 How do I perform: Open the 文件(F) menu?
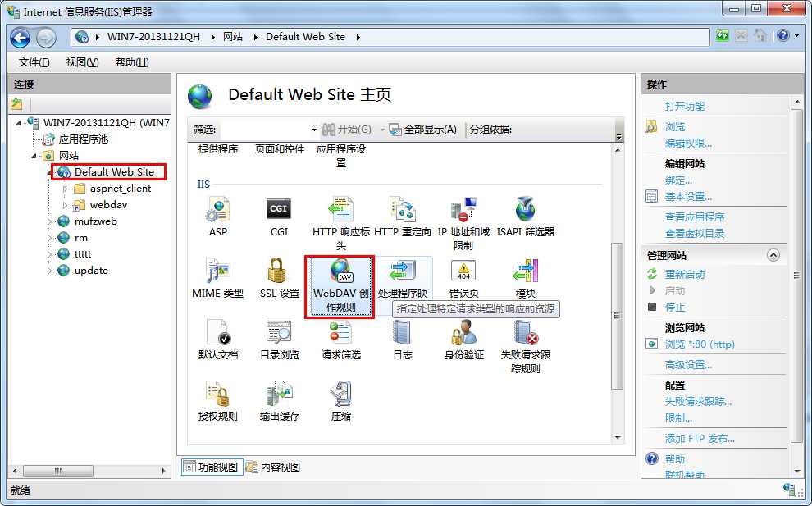pyautogui.click(x=34, y=62)
